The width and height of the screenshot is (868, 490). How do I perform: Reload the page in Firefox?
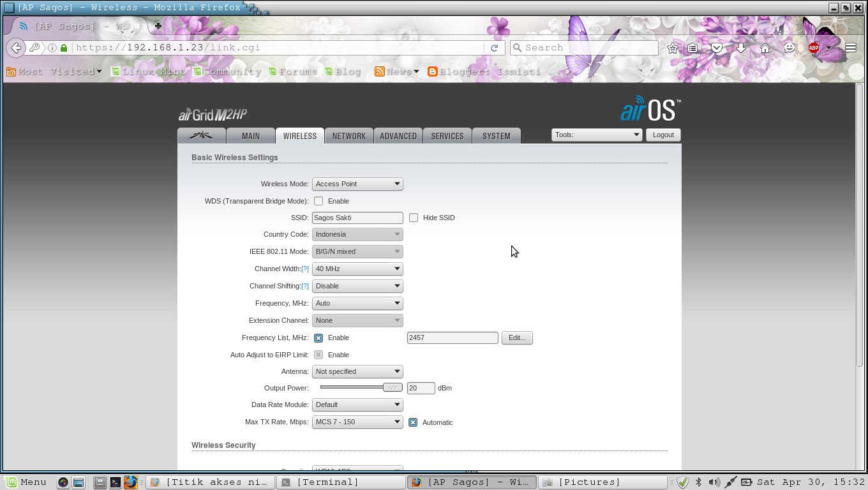click(x=493, y=47)
